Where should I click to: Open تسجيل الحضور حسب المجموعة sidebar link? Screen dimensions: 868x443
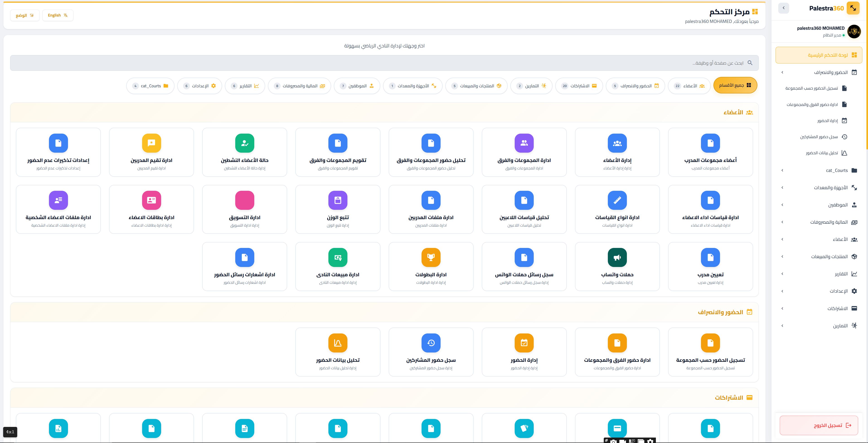(816, 88)
